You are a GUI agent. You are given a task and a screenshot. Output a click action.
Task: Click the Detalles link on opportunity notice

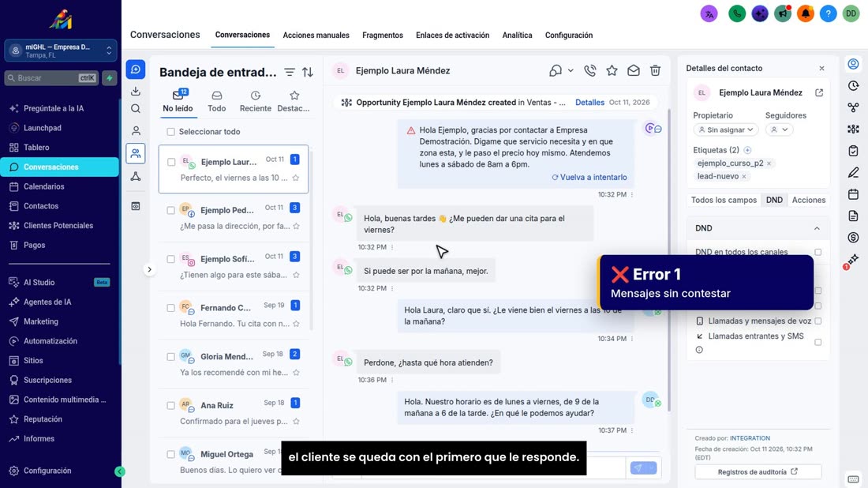(x=589, y=103)
